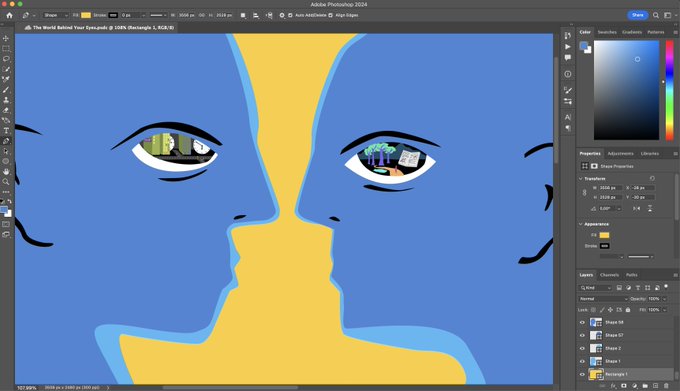Collapse the Transform section
Screen dimensions: 680x391
tap(581, 179)
